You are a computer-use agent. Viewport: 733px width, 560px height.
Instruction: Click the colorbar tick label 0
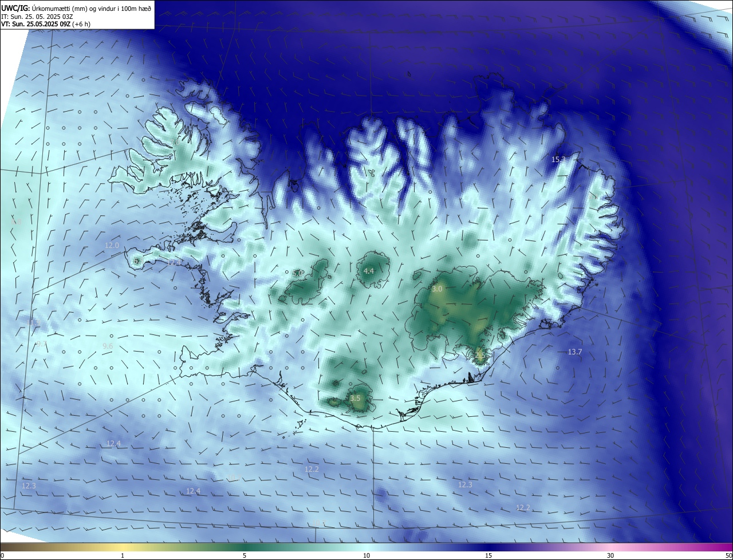click(2, 555)
